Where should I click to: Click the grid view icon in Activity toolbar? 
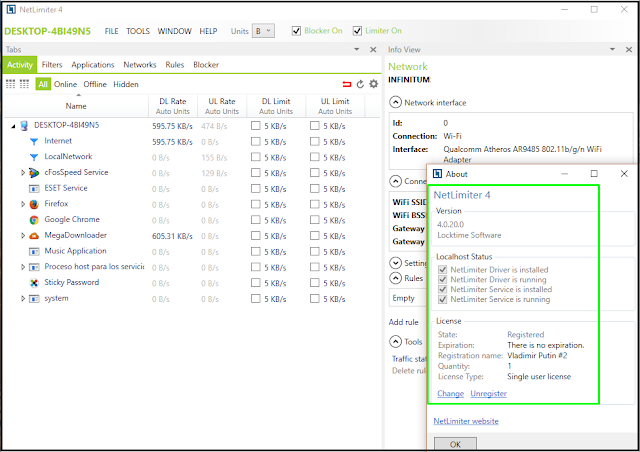point(11,84)
